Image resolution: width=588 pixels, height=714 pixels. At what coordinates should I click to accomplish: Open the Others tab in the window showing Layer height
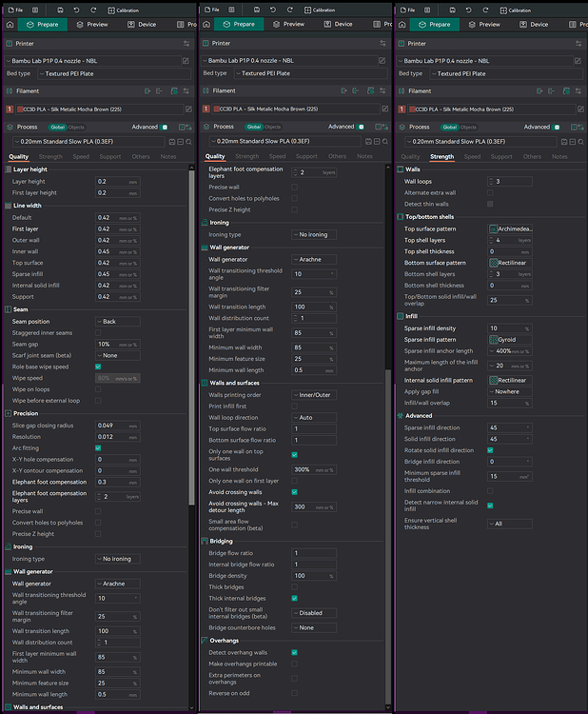141,157
